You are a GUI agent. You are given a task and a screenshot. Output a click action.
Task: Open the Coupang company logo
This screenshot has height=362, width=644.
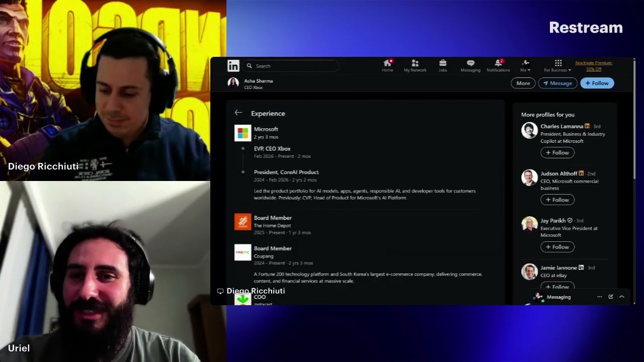point(243,252)
